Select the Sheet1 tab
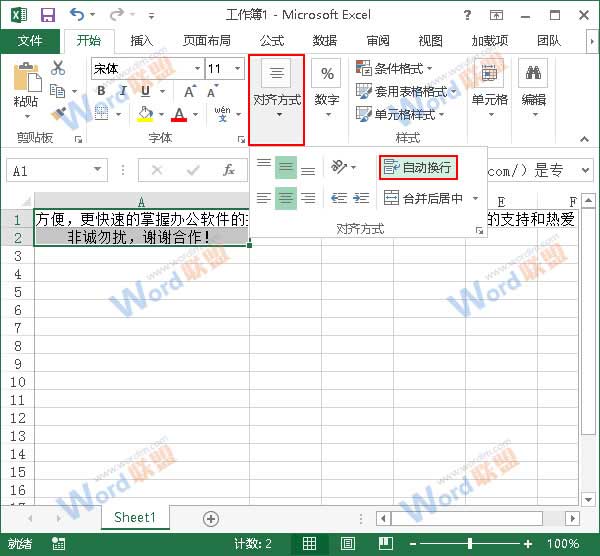 tap(135, 517)
